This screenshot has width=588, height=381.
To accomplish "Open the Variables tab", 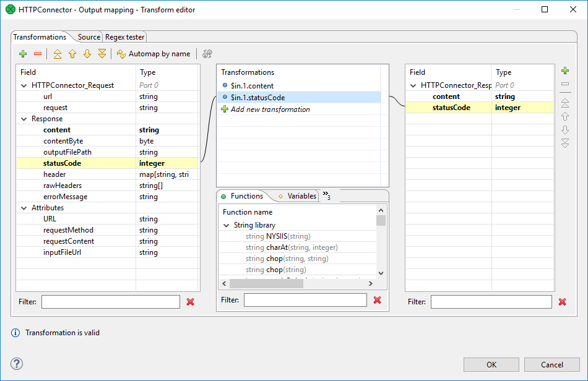I will (301, 196).
